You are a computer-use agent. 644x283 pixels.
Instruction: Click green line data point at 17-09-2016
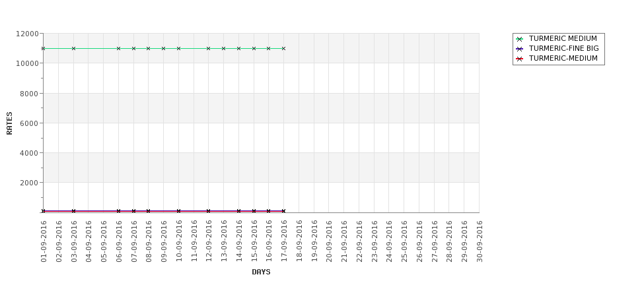pos(284,48)
